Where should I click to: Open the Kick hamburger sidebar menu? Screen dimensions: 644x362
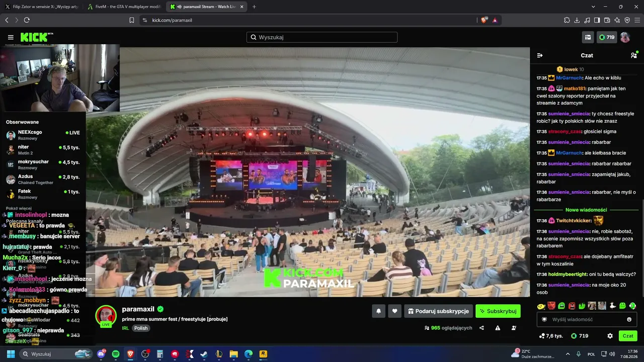(x=11, y=37)
